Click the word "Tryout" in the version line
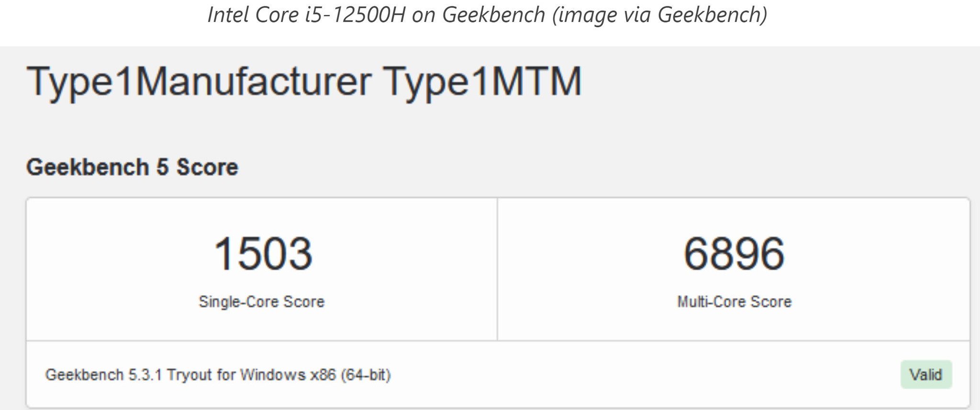Viewport: 980px width, 410px height. [189, 375]
